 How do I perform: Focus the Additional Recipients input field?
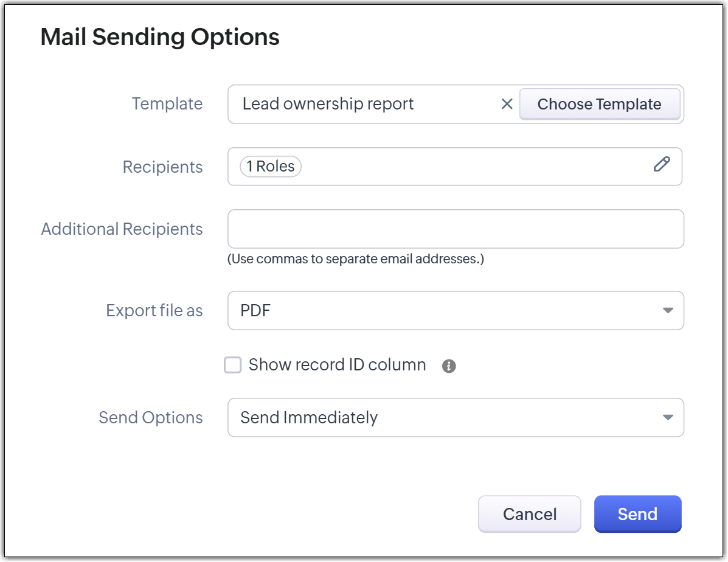pyautogui.click(x=455, y=229)
